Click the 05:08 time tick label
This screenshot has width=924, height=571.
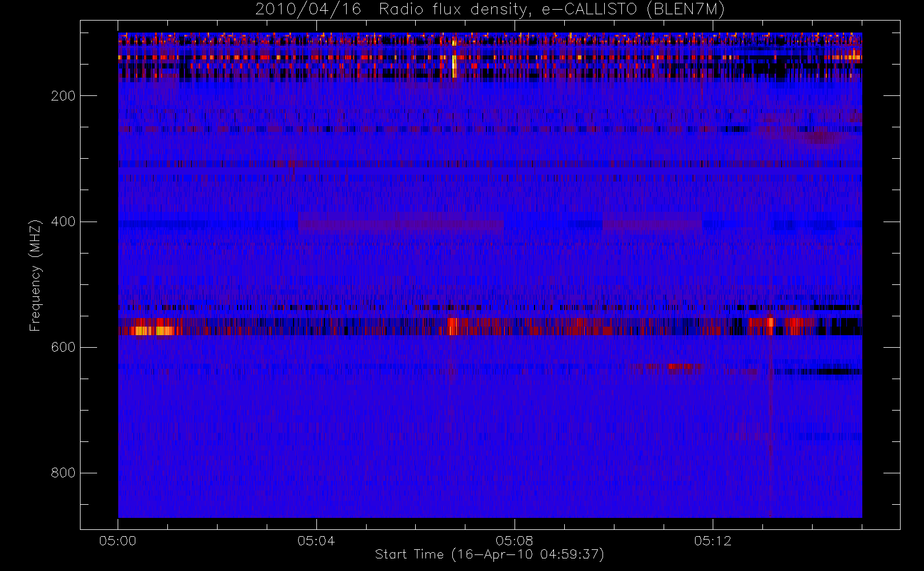coord(514,541)
